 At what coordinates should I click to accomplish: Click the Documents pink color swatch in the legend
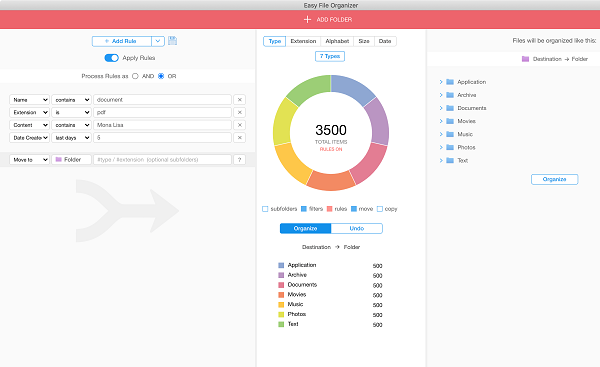(281, 285)
